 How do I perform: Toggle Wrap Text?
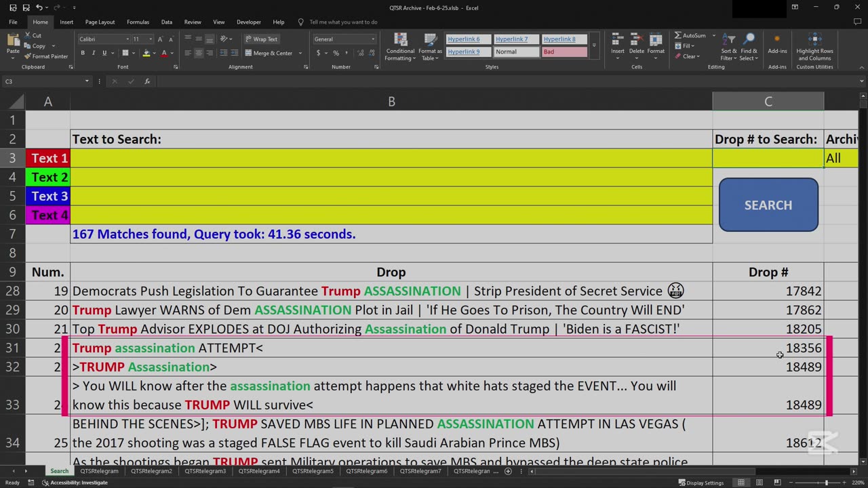click(261, 39)
